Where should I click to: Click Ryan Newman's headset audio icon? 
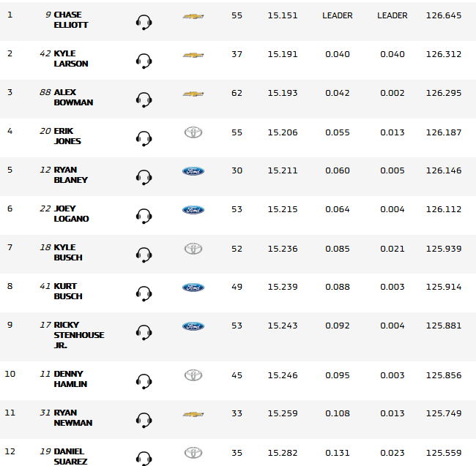[x=144, y=420]
